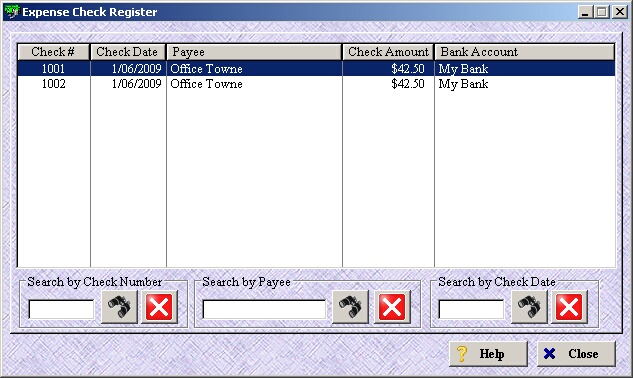Clear the Search by Check Number field
Viewport: 633px width, 378px height.
[159, 307]
